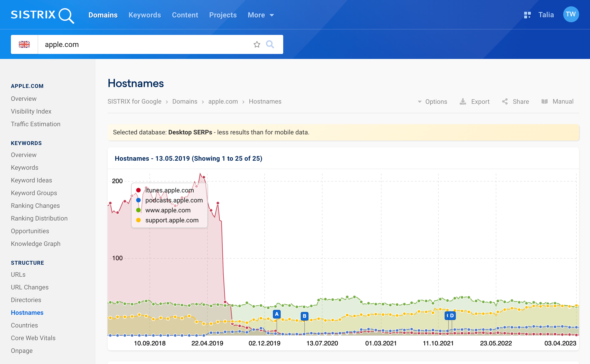
Task: Open Opportunities in sidebar
Action: [30, 231]
